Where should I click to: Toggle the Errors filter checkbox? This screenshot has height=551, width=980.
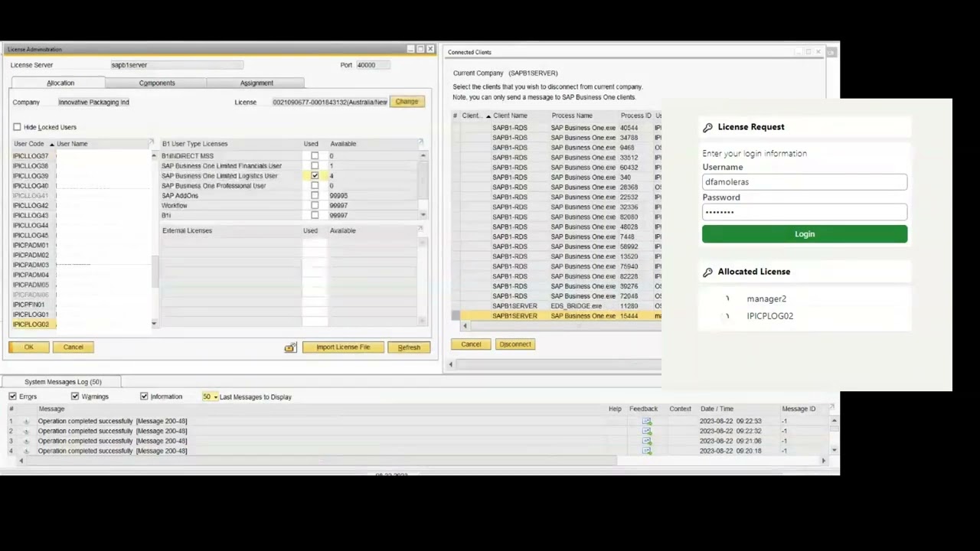[x=12, y=396]
